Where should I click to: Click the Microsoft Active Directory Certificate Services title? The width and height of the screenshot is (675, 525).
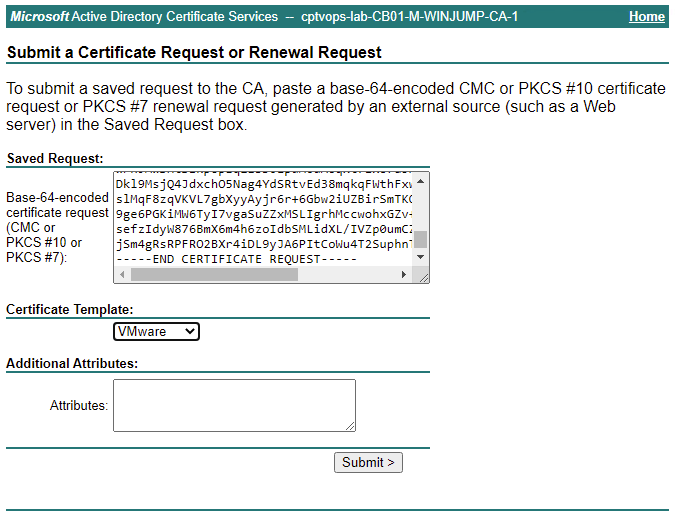(144, 17)
